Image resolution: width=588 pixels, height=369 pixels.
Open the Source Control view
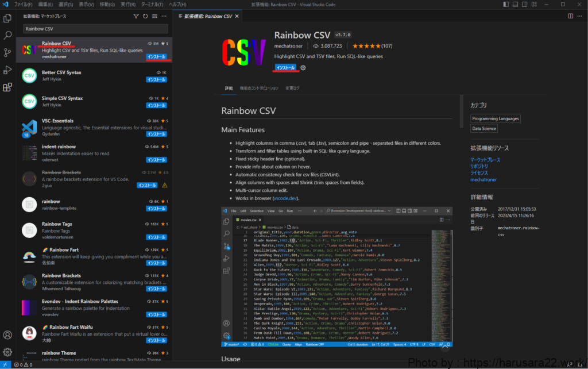8,53
